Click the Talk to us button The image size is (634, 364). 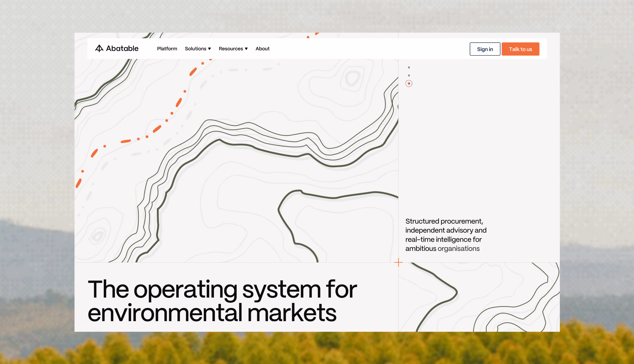coord(520,49)
